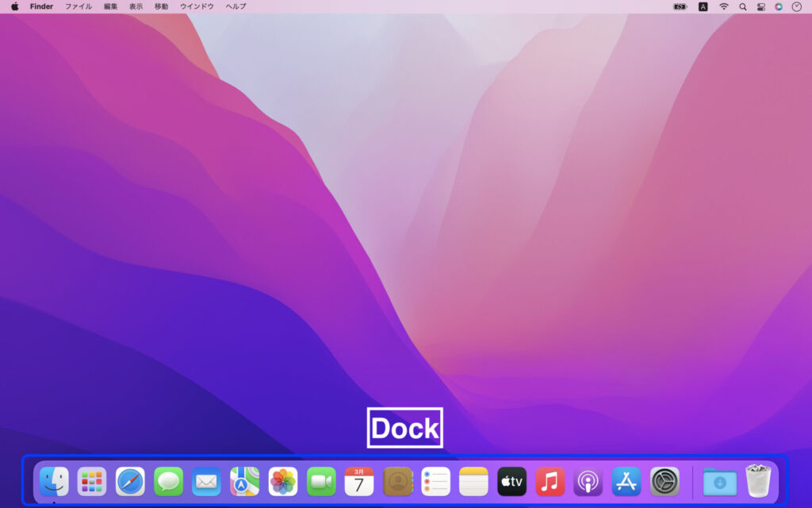
Task: Launch the App Store
Action: point(626,482)
